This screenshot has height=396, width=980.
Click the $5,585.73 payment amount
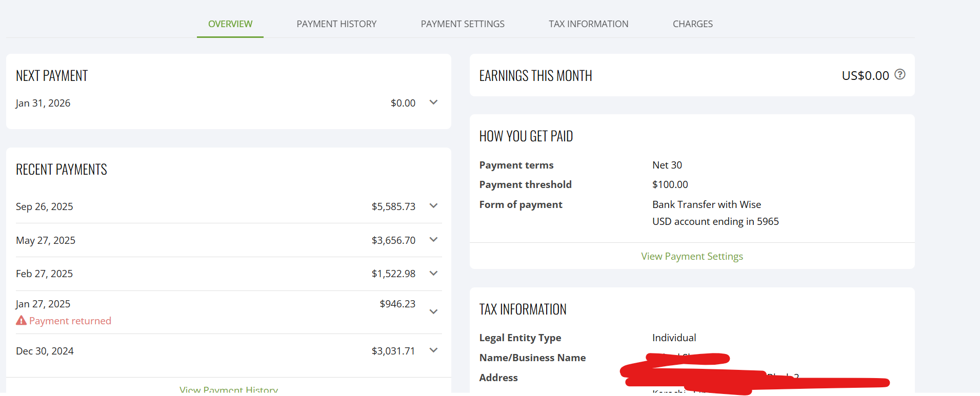click(x=393, y=206)
